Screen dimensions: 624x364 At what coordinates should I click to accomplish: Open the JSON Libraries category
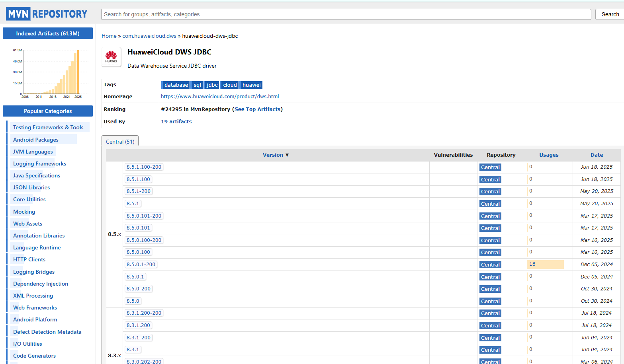31,187
